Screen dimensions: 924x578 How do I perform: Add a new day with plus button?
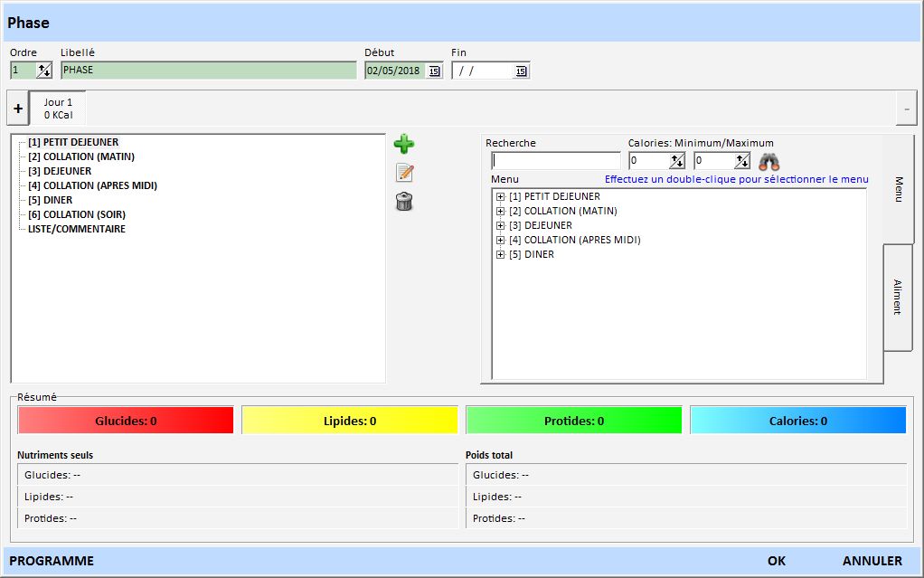coord(18,109)
